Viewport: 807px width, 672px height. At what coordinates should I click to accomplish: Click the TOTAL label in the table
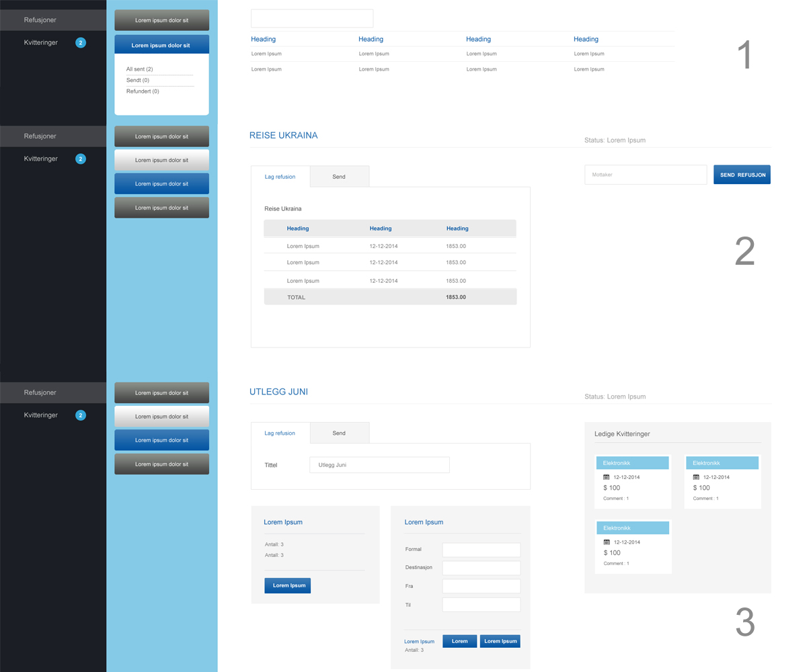point(296,297)
